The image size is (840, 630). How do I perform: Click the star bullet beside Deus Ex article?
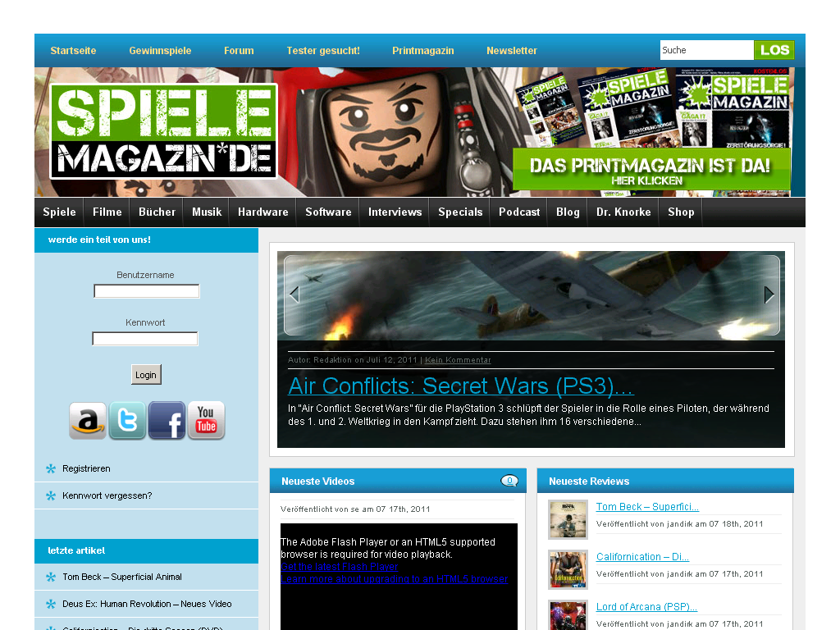point(51,604)
